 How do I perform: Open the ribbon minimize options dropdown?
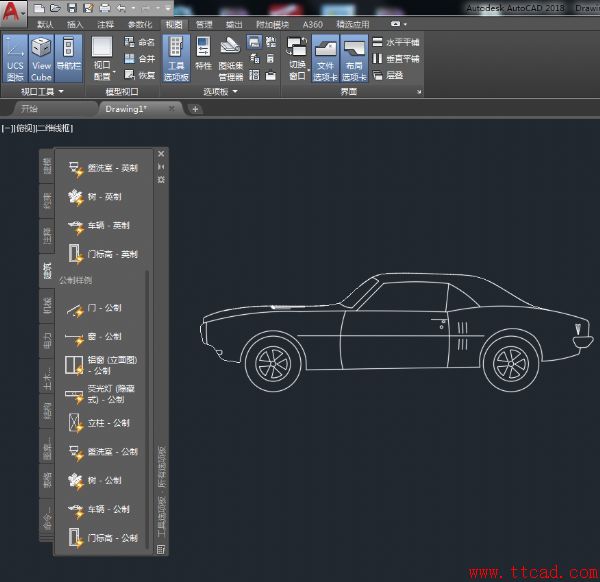pyautogui.click(x=405, y=24)
